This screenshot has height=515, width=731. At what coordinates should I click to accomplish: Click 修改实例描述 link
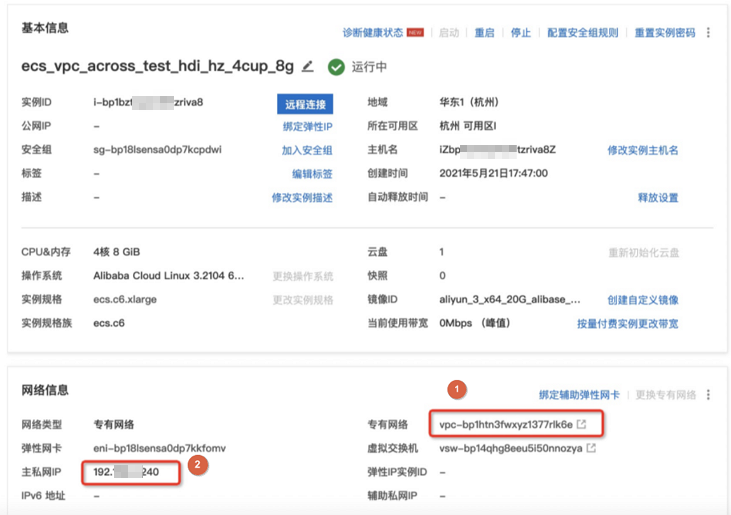click(302, 198)
